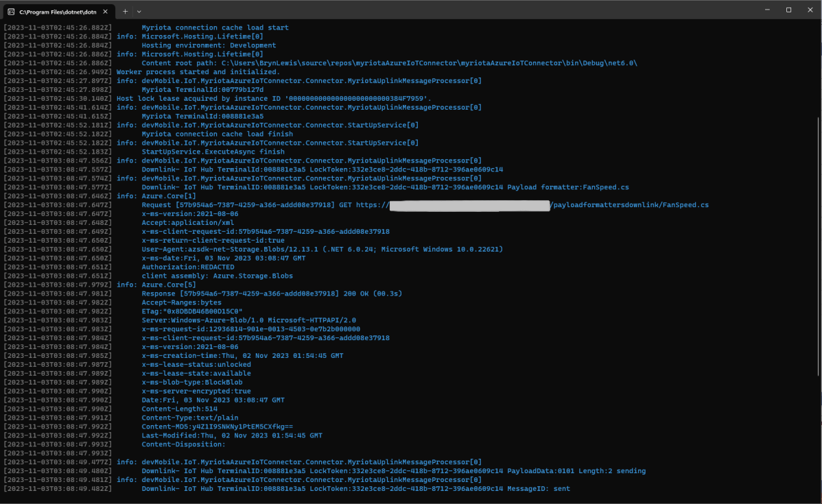Click the StartUpService[0] info line at 02:45:52.181Z
Screen dimensions: 822x504
pos(268,125)
